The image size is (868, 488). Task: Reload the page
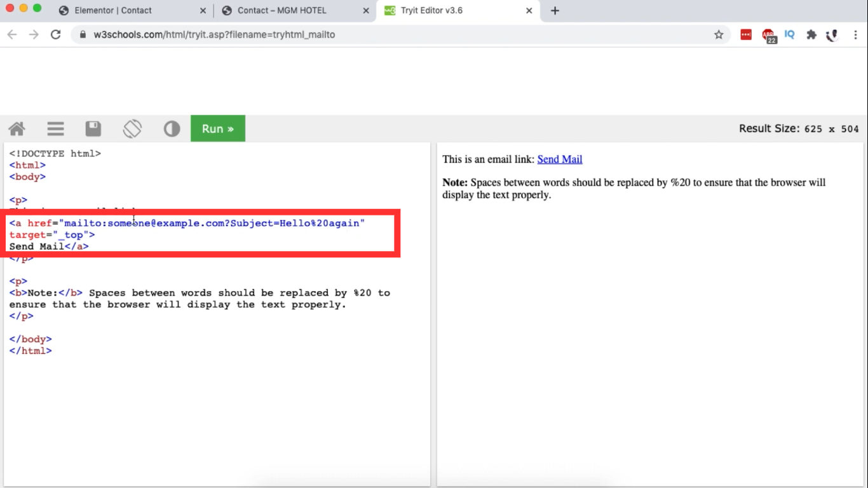[x=56, y=35]
